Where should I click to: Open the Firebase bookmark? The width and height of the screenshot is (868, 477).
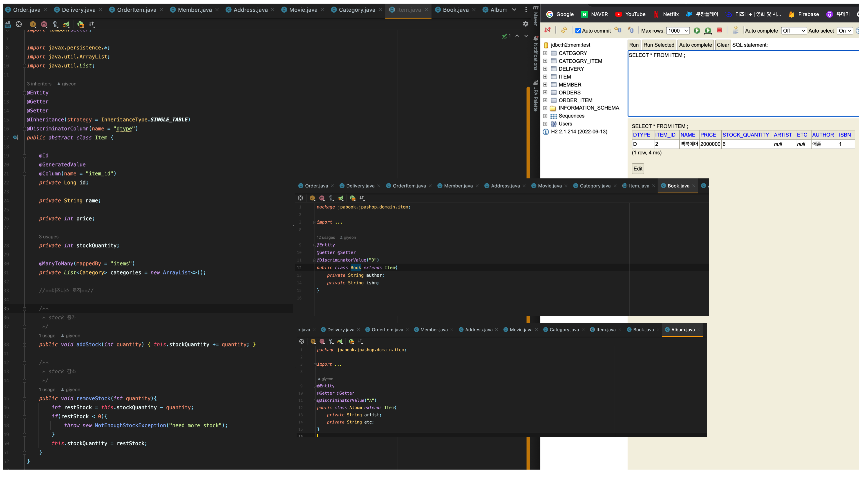[x=804, y=14]
